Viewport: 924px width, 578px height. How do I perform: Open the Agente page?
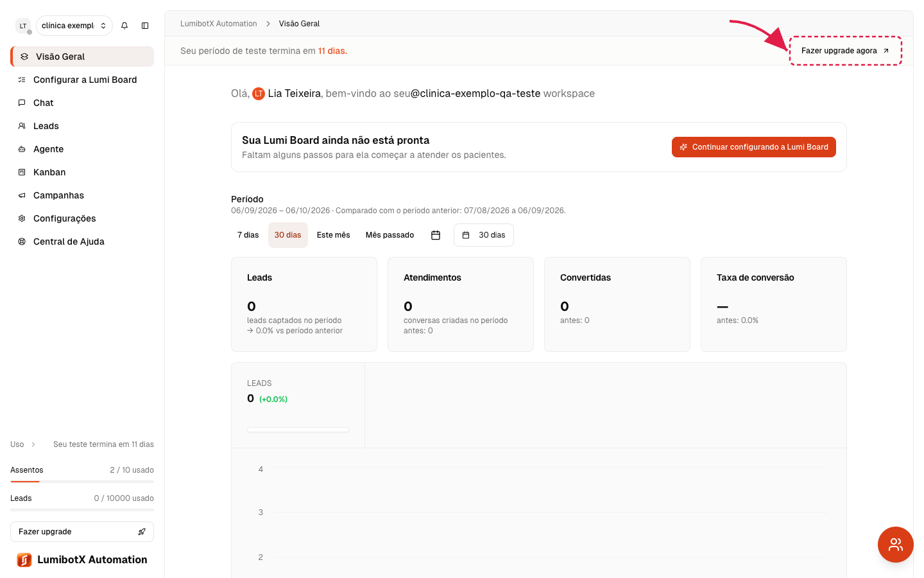point(82,149)
